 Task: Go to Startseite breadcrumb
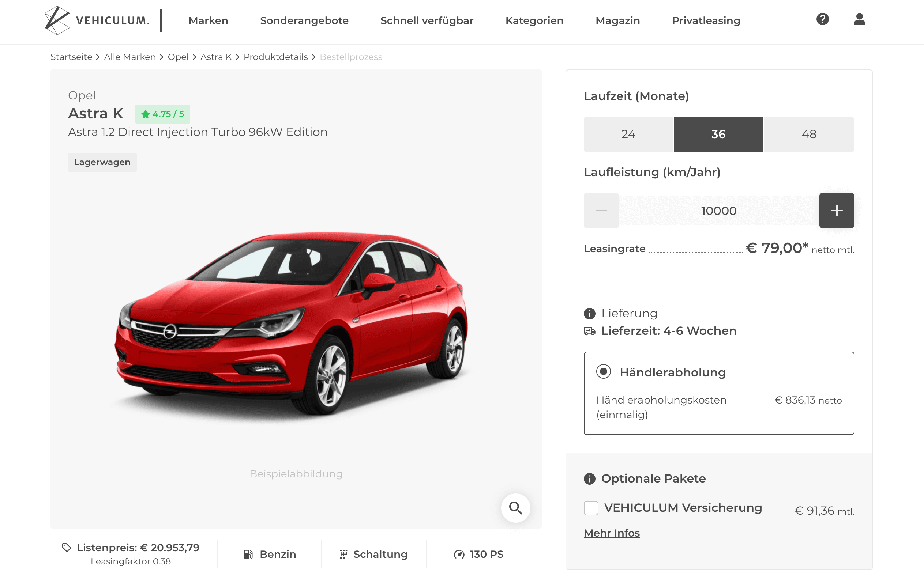point(71,57)
